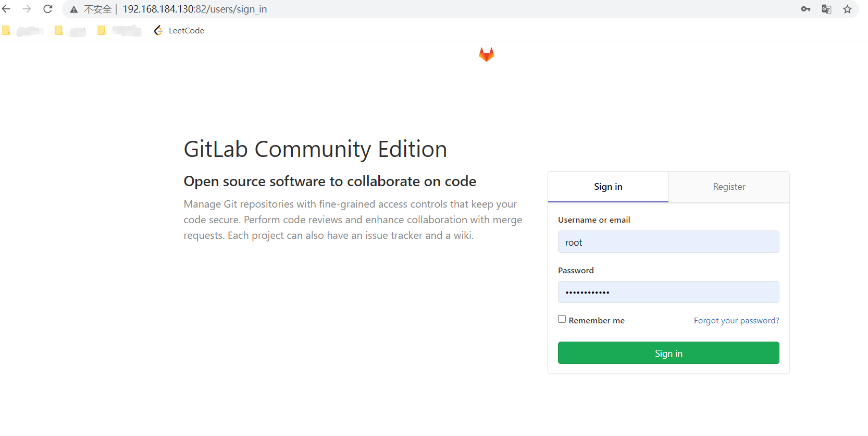868x436 pixels.
Task: Click the address bar URL
Action: point(195,9)
